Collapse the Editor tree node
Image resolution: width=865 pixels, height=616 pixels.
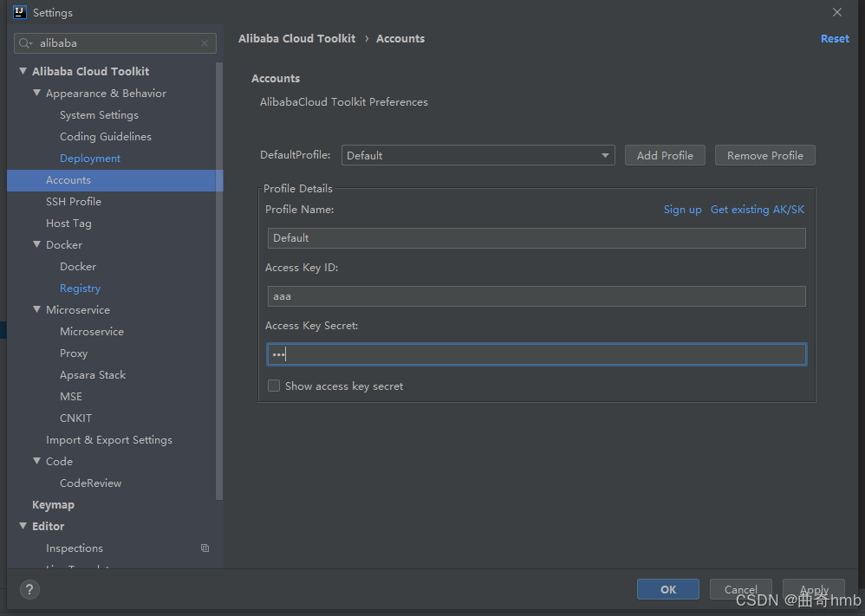tap(23, 526)
